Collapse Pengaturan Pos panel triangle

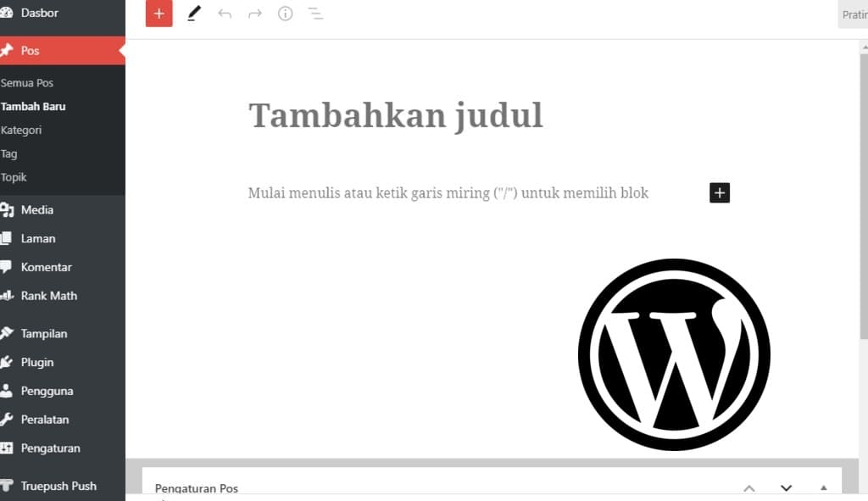pos(824,487)
